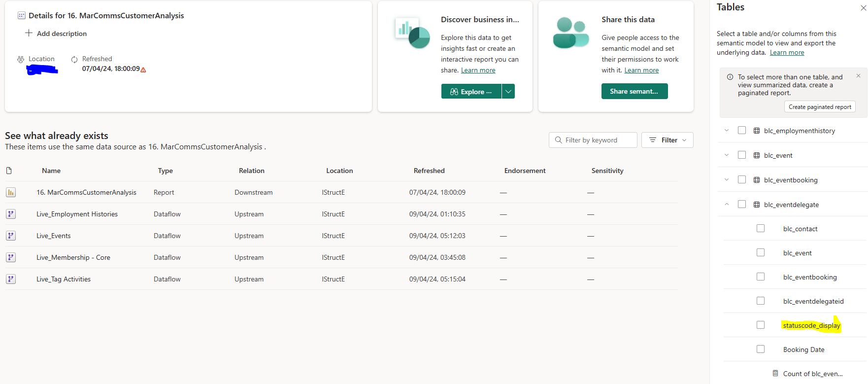This screenshot has height=384, width=868.
Task: Click the file type column header icon
Action: pos(9,171)
